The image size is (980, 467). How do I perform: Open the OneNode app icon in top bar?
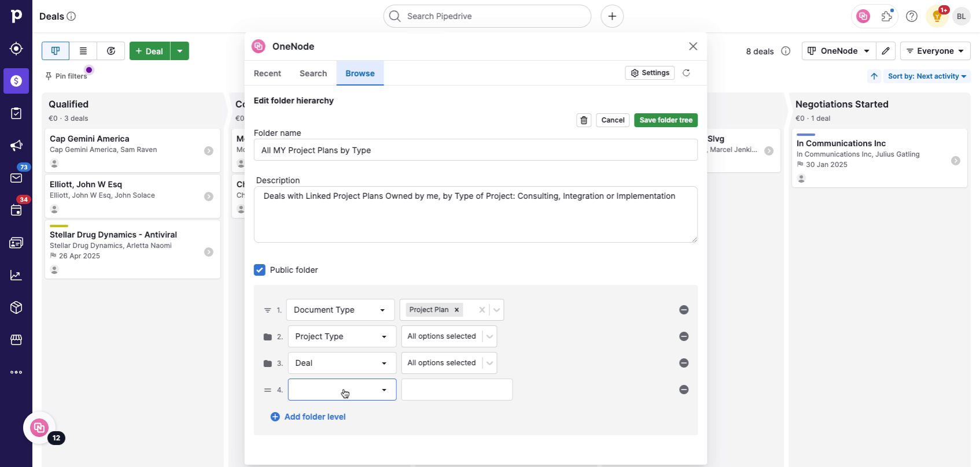[863, 16]
